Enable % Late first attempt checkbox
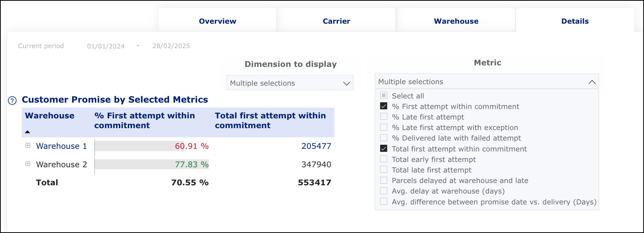The width and height of the screenshot is (644, 233). point(384,117)
